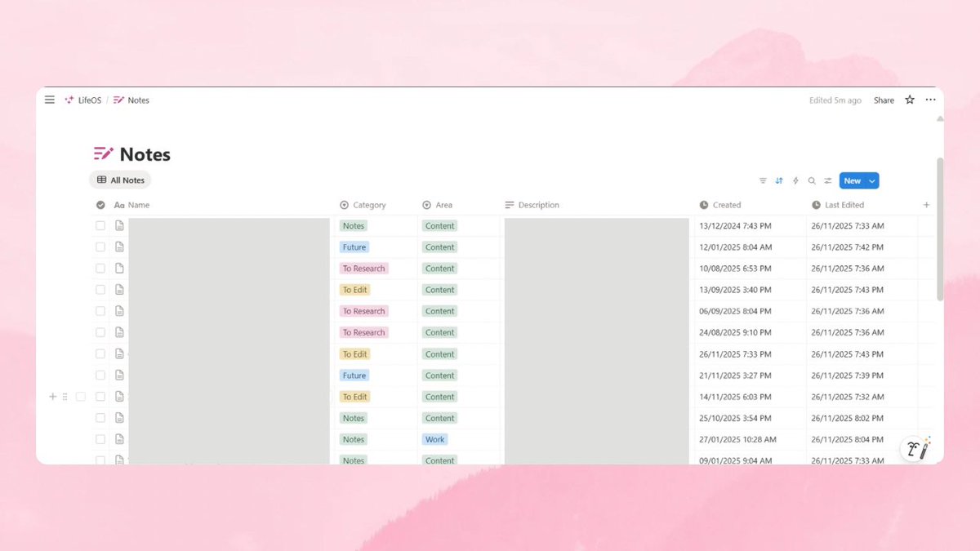Click plus icon beside the 14/11/2025 row
The image size is (980, 551).
coord(53,397)
